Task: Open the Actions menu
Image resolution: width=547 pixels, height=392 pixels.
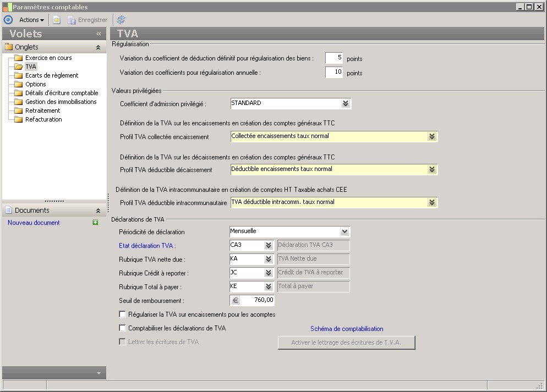Action: [x=31, y=20]
